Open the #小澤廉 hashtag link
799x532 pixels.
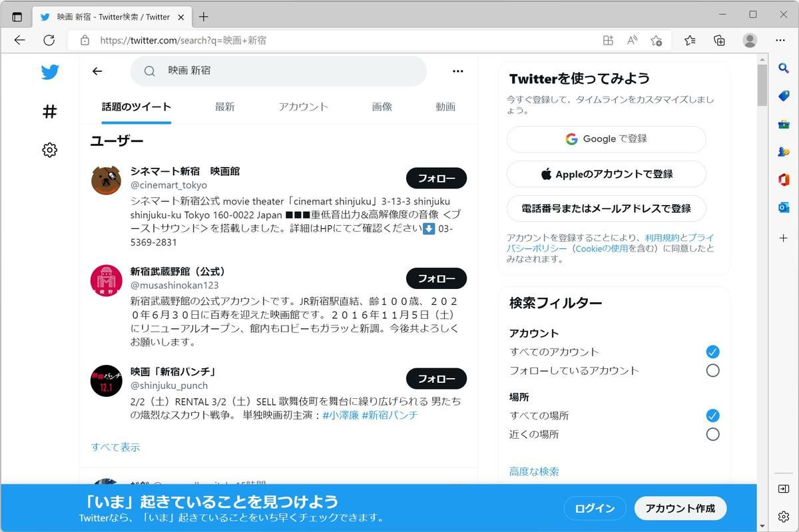[340, 415]
